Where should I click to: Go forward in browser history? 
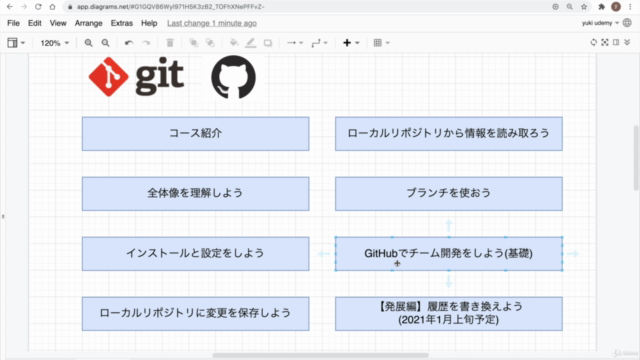[x=24, y=7]
